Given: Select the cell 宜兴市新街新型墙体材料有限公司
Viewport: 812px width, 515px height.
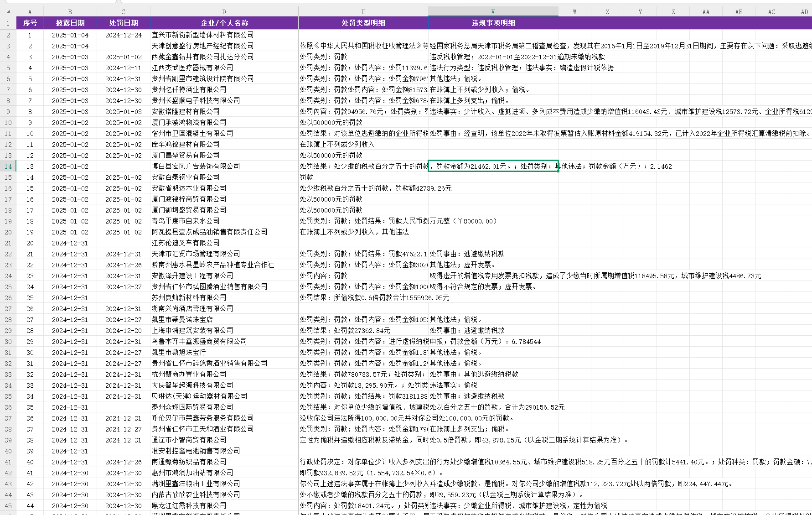Looking at the screenshot, I should pos(224,35).
